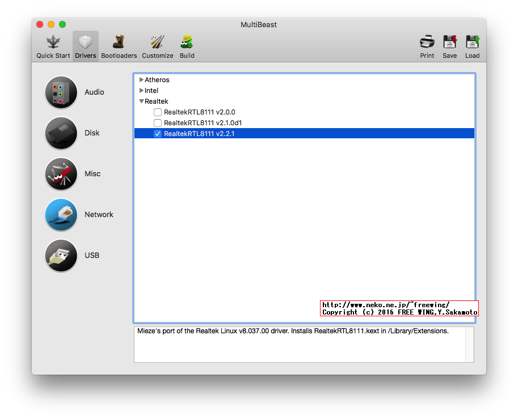Zoom the MultiBeast window with green button
518x420 pixels.
[x=62, y=24]
